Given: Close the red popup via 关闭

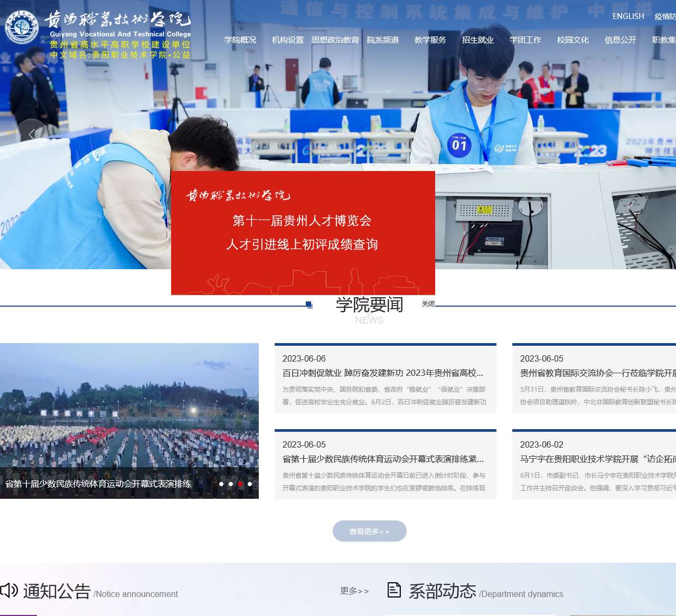Looking at the screenshot, I should tap(428, 304).
